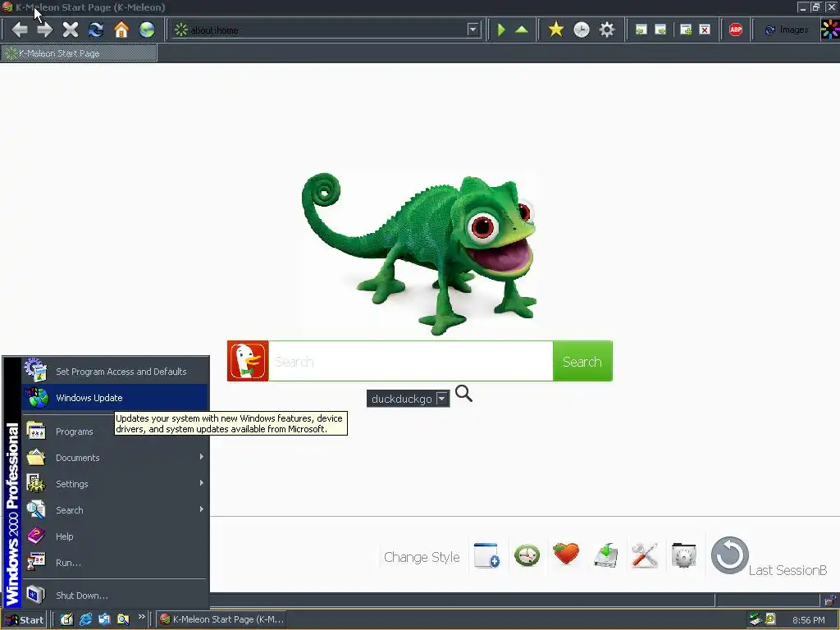Open the URL bar dropdown arrow
The height and width of the screenshot is (630, 840).
point(472,30)
